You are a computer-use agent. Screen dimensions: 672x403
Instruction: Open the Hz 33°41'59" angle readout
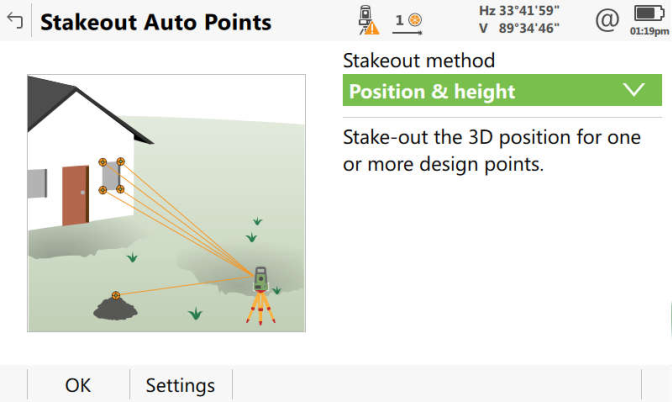[x=519, y=11]
